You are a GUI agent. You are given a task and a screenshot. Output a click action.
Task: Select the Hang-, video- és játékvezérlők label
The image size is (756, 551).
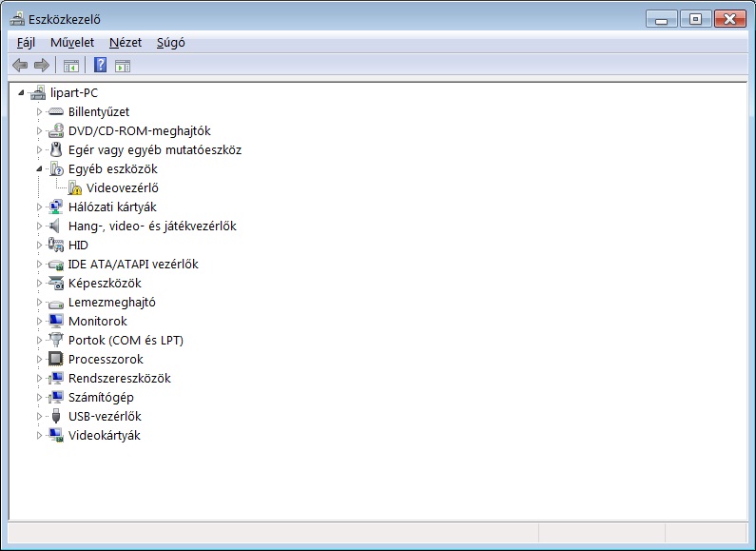click(152, 226)
